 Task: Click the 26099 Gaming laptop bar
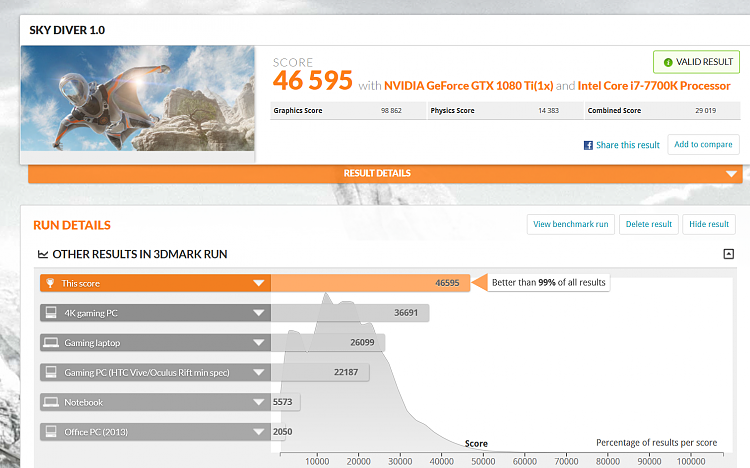coord(328,342)
